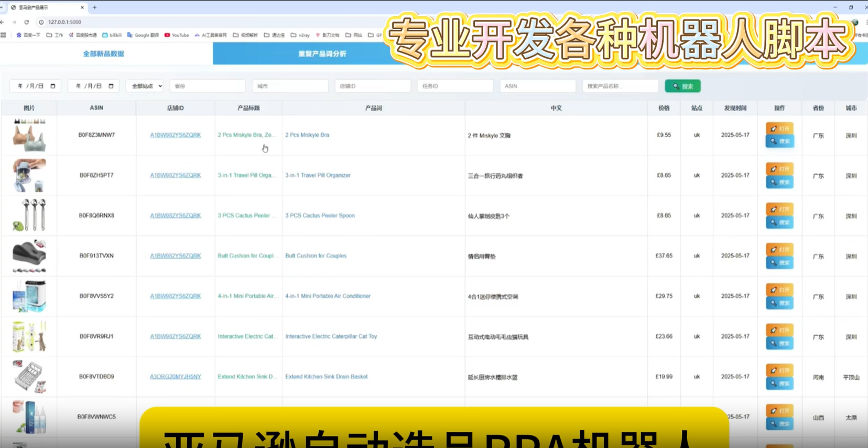Viewport: 868px width, 448px height.
Task: Click orange 打开 button for B0F8Z3MNW7 row
Action: coord(779,129)
